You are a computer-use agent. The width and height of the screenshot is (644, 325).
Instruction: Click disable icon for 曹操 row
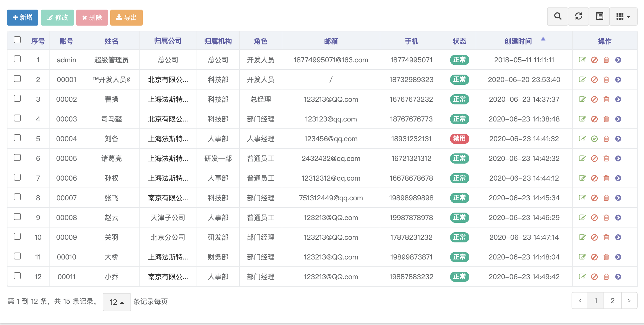(594, 99)
